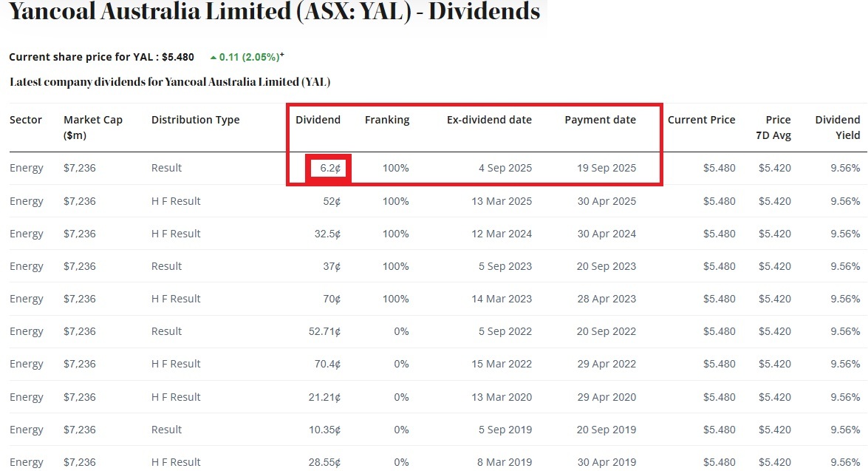Click the 4 Sep 2025 ex-dividend date
This screenshot has width=868, height=471.
click(505, 168)
